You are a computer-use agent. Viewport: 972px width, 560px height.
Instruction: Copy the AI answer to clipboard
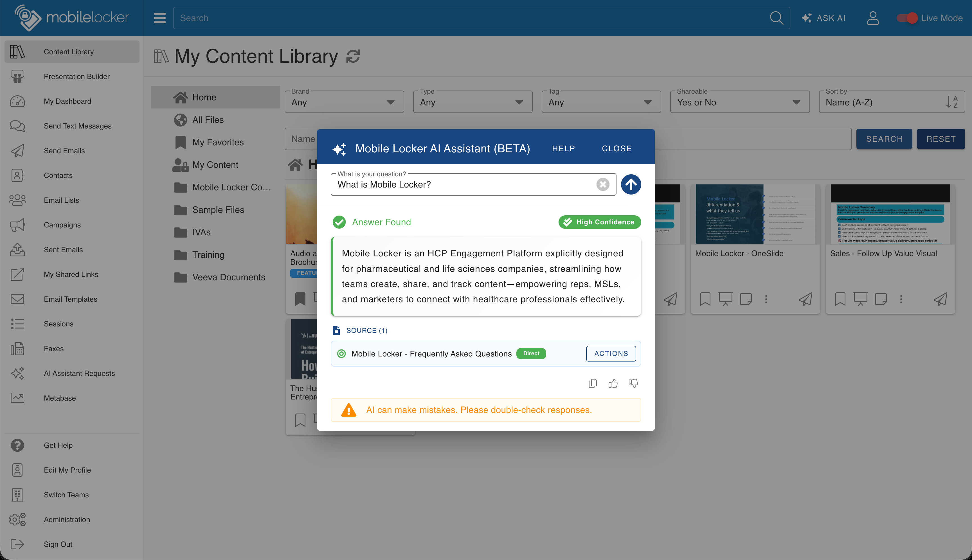593,383
